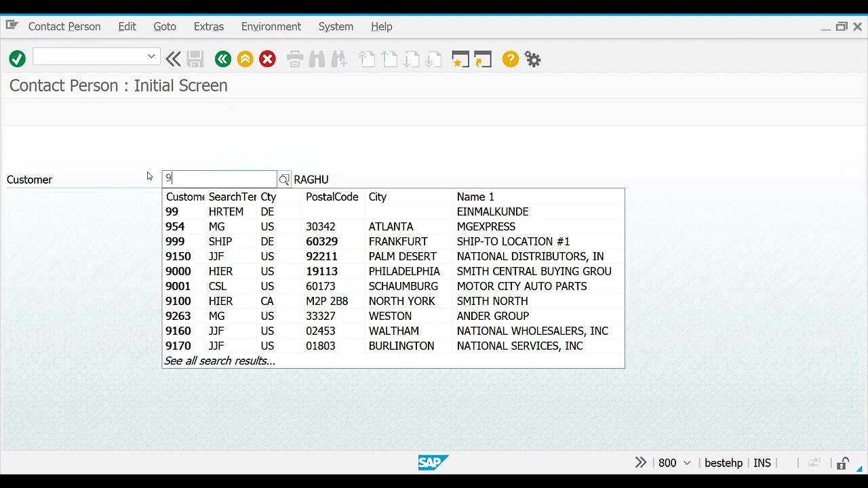Click the bestehp server name
The width and height of the screenshot is (868, 488).
[724, 463]
